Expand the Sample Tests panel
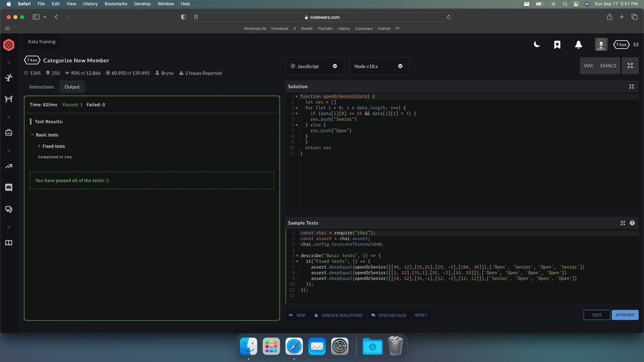Screen dimensions: 644x362 point(623,223)
